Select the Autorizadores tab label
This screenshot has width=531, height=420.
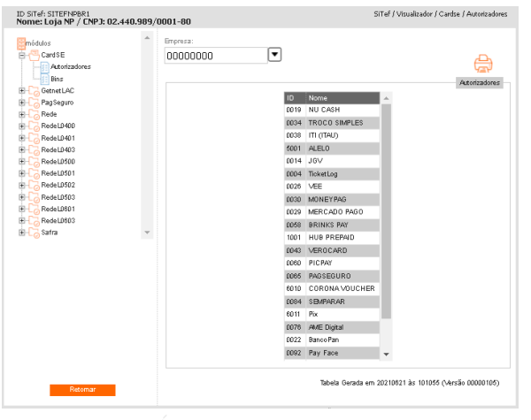[x=480, y=82]
